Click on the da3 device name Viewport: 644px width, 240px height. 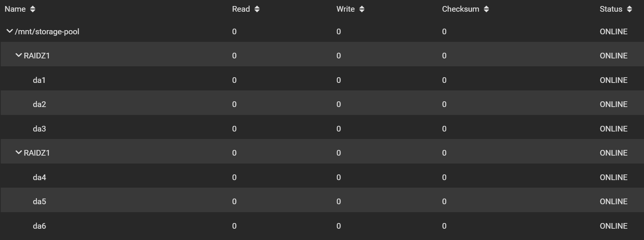(x=39, y=129)
